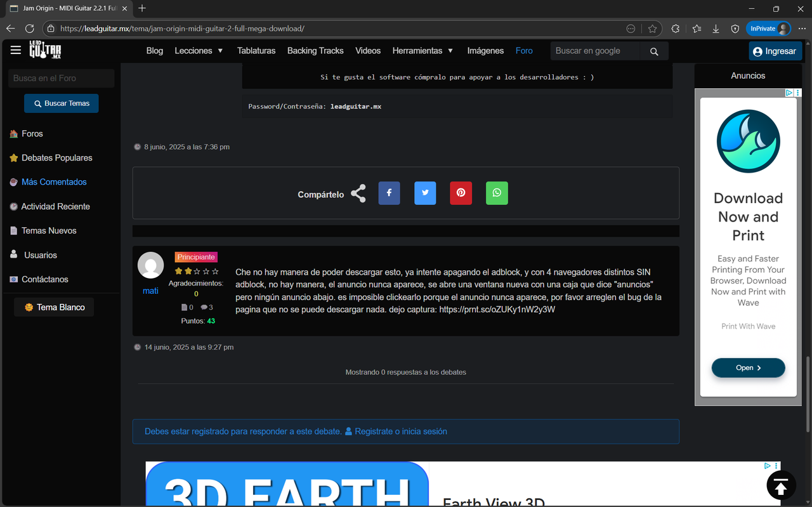Open the browser downloads icon
This screenshot has width=812, height=507.
716,29
